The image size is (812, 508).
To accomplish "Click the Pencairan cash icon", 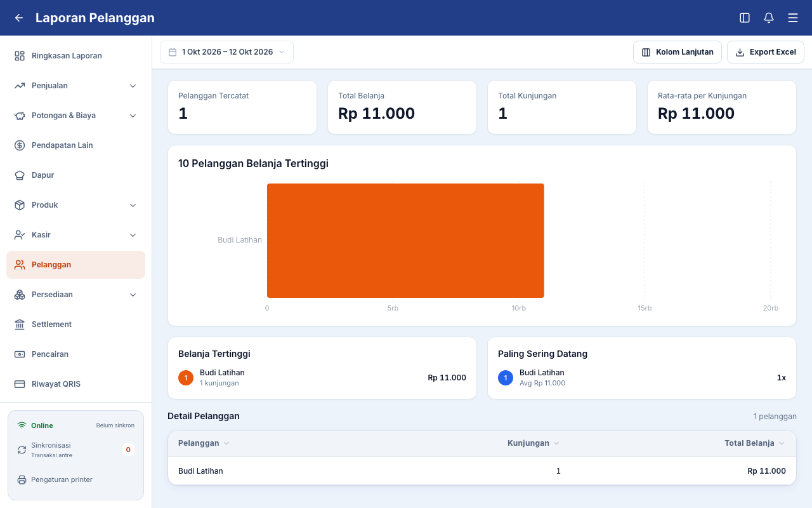I will point(20,354).
